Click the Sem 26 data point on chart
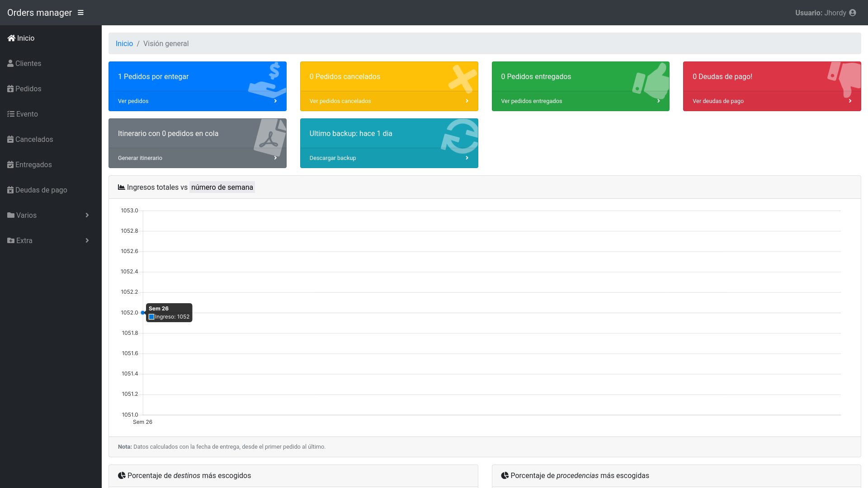This screenshot has width=868, height=488. [x=143, y=313]
